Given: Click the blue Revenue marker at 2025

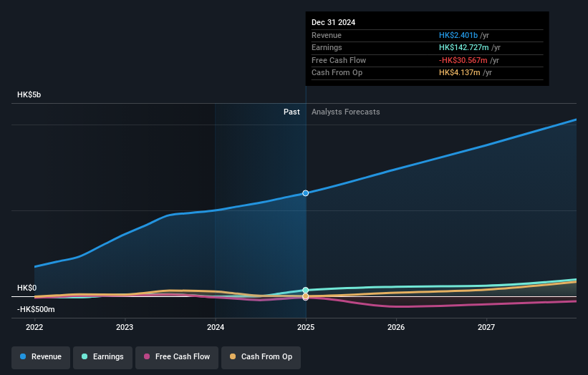Looking at the screenshot, I should click(x=306, y=193).
